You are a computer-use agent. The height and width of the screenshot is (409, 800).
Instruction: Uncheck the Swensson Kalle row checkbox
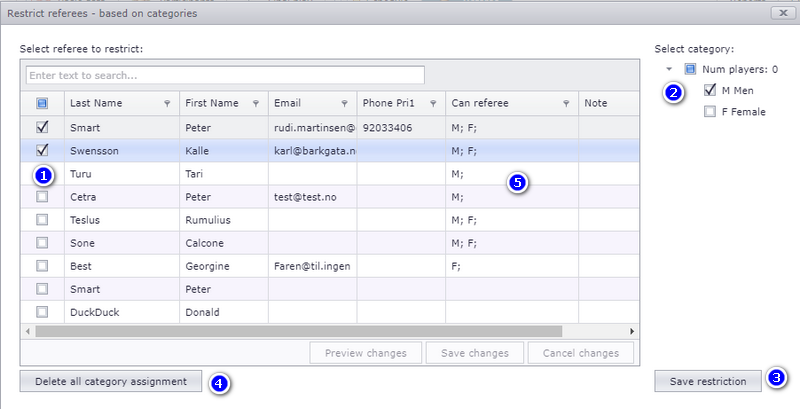click(x=42, y=150)
